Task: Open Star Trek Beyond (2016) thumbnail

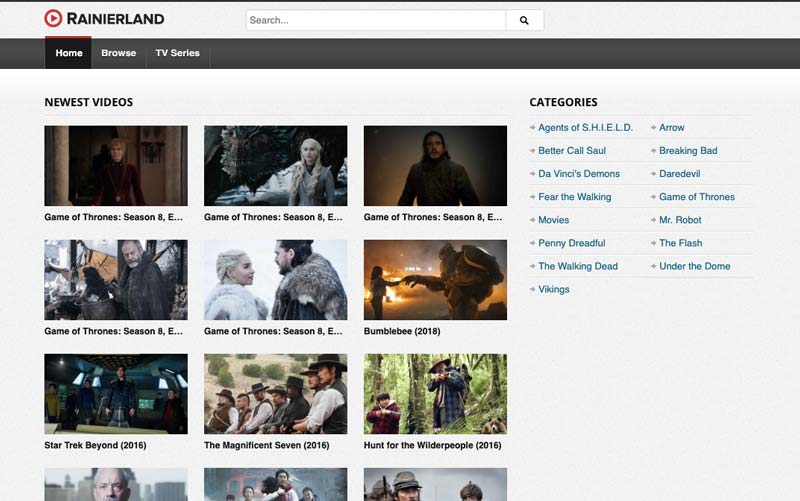Action: (116, 394)
